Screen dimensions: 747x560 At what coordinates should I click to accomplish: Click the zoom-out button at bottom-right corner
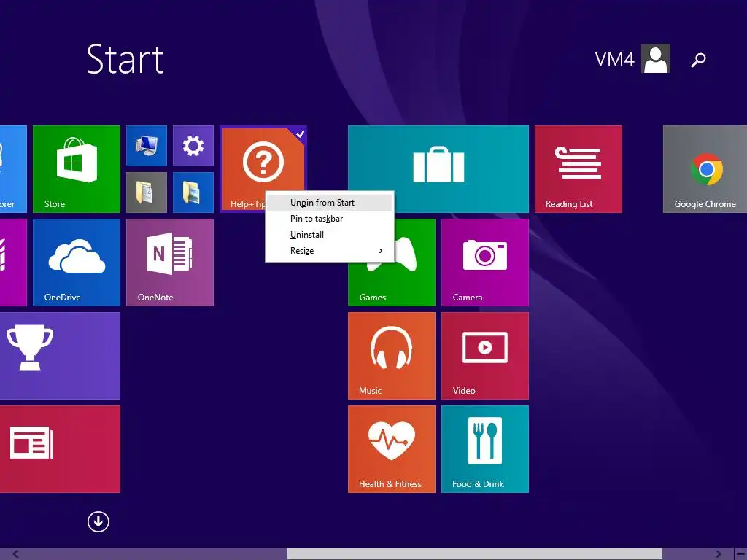pos(740,554)
